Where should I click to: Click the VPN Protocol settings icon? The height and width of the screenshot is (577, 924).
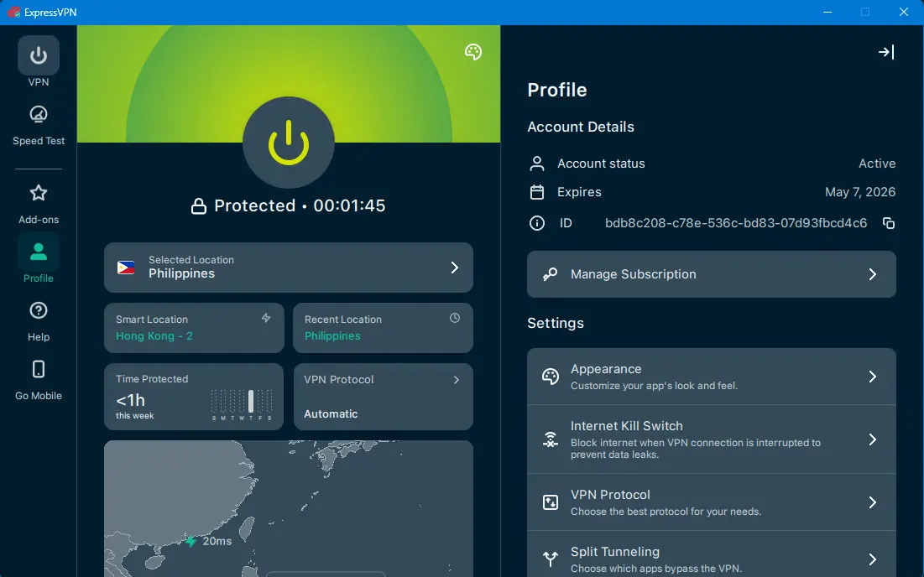click(551, 502)
